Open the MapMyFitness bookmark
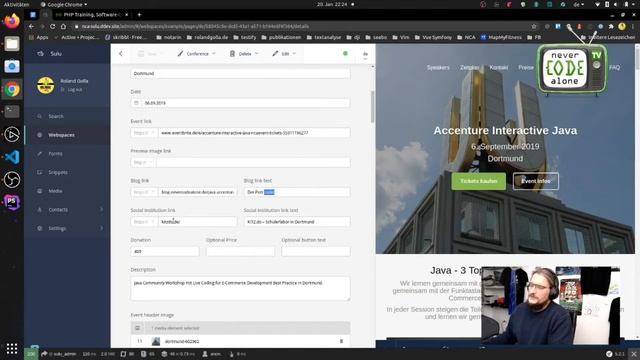The width and height of the screenshot is (640, 360). coord(501,37)
